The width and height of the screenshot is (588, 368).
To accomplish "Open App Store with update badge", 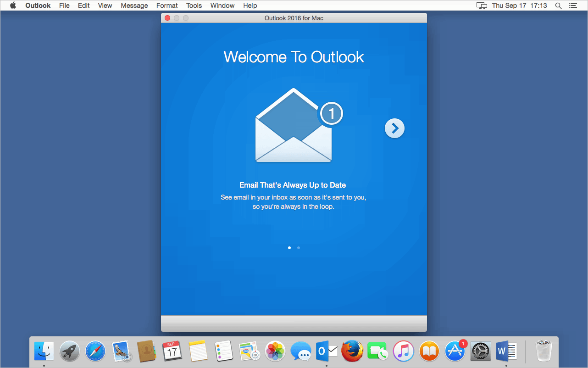I will 455,351.
